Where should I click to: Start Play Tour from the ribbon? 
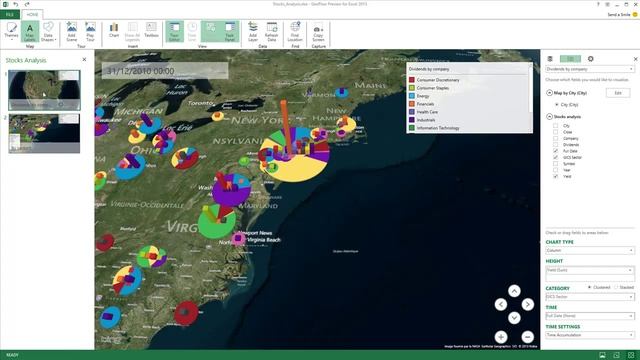[x=90, y=31]
